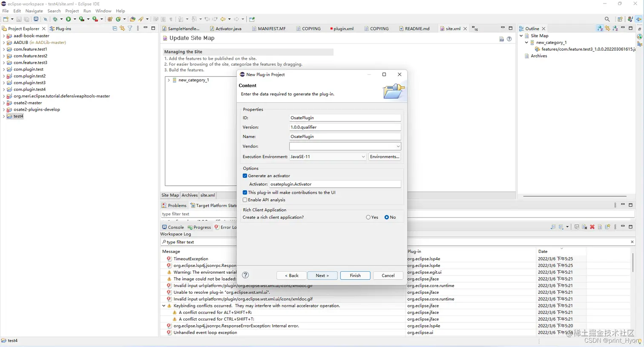Open the Execution Environment dropdown
The width and height of the screenshot is (644, 347).
363,157
